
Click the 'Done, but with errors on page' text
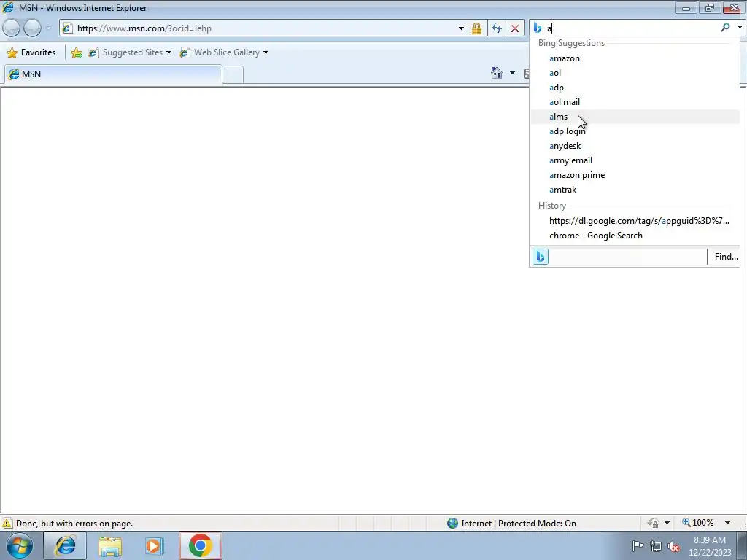click(74, 524)
